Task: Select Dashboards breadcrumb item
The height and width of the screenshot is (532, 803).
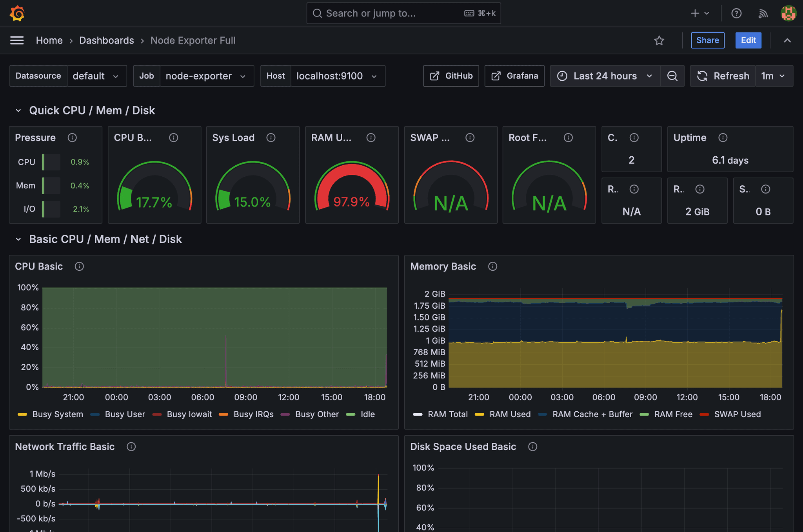Action: click(106, 40)
